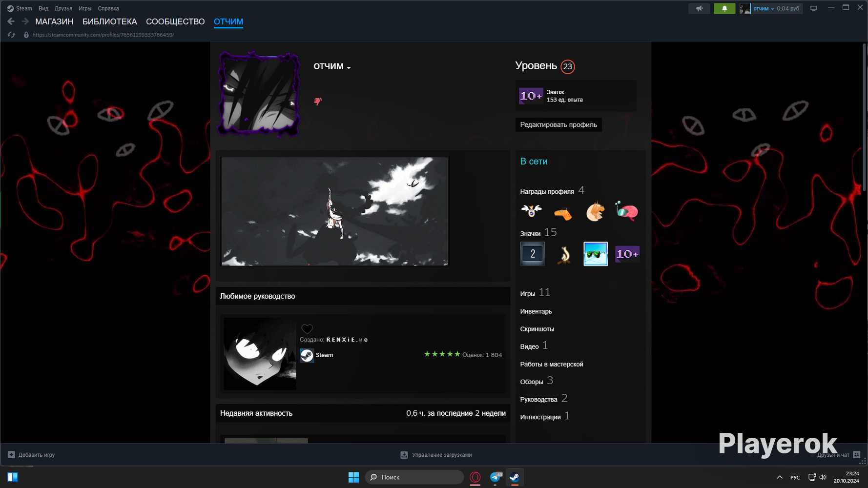Screen dimensions: 868x488
Task: Click the Добавить игру button
Action: [31, 455]
